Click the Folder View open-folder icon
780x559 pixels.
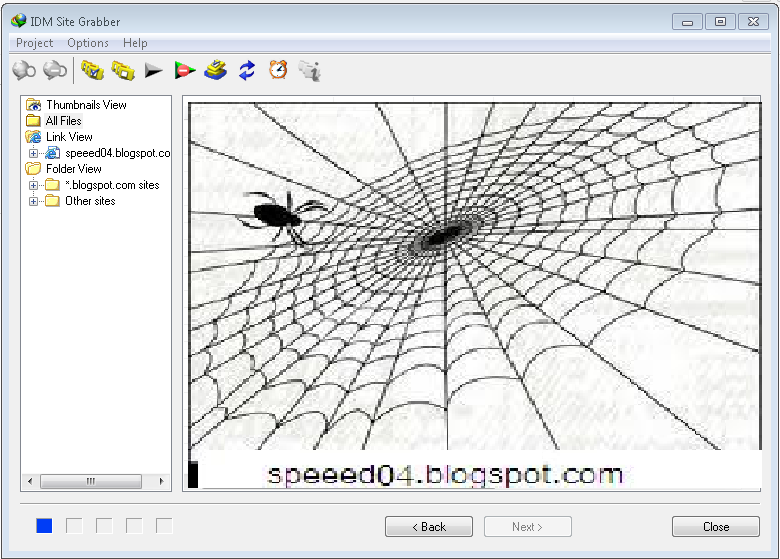click(x=33, y=169)
